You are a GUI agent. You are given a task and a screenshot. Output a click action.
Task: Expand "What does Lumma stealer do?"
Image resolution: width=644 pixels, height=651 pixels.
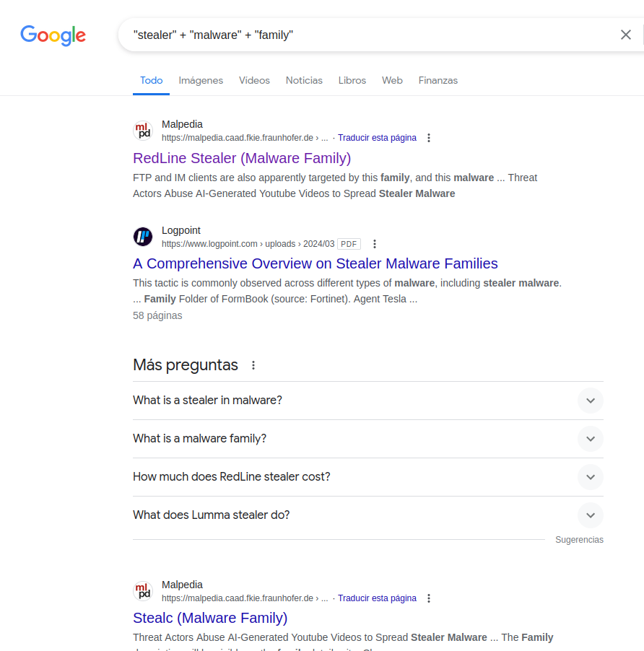click(x=590, y=515)
